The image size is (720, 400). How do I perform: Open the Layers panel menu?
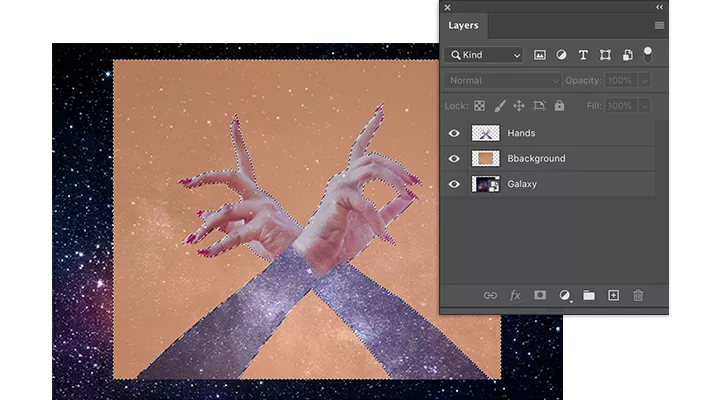point(659,25)
